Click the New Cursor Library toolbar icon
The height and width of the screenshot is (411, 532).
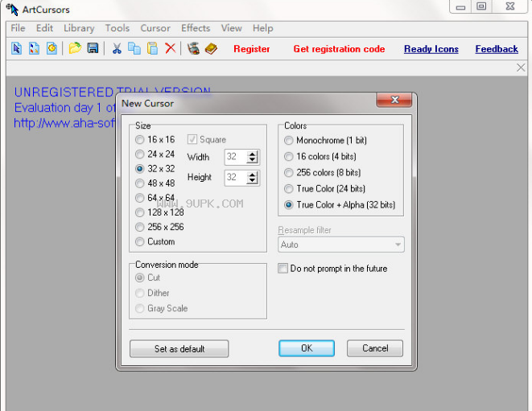(x=34, y=48)
